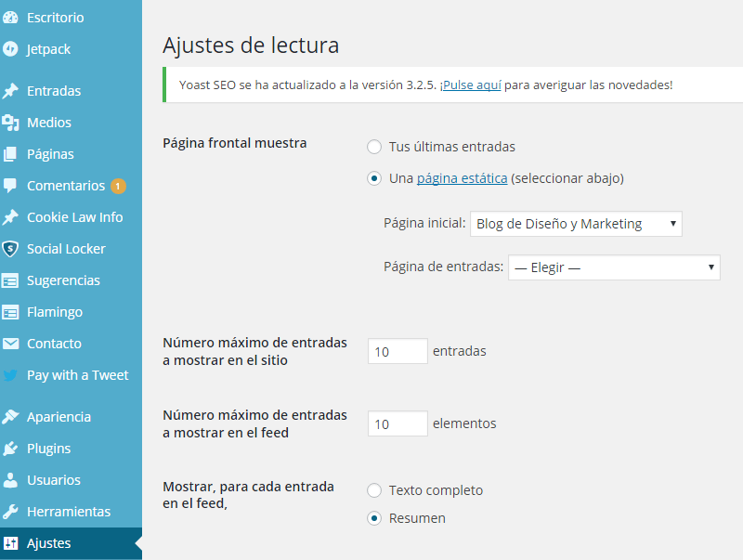Choose 'Resumen' feed option
This screenshot has height=560, width=743.
click(x=374, y=518)
